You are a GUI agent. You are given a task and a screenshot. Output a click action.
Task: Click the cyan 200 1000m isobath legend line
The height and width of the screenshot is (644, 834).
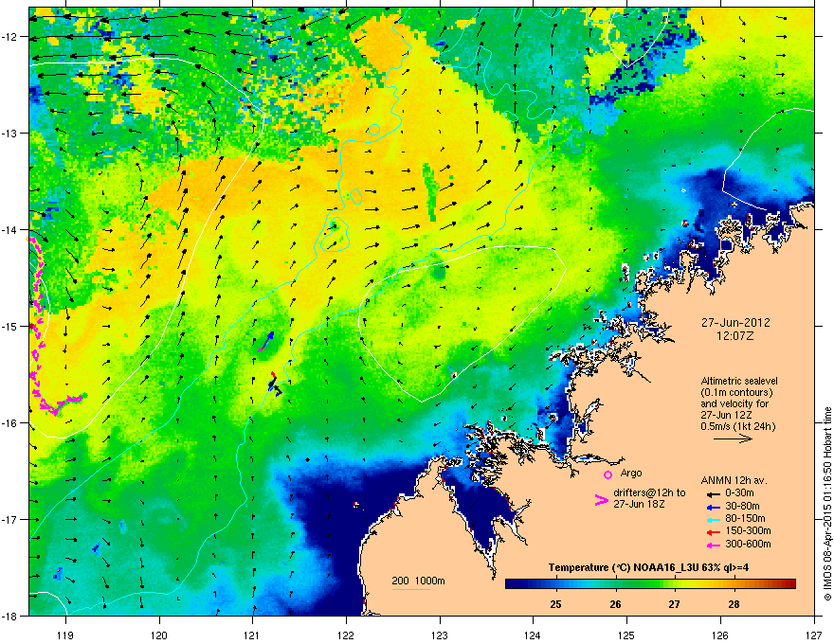[410, 589]
